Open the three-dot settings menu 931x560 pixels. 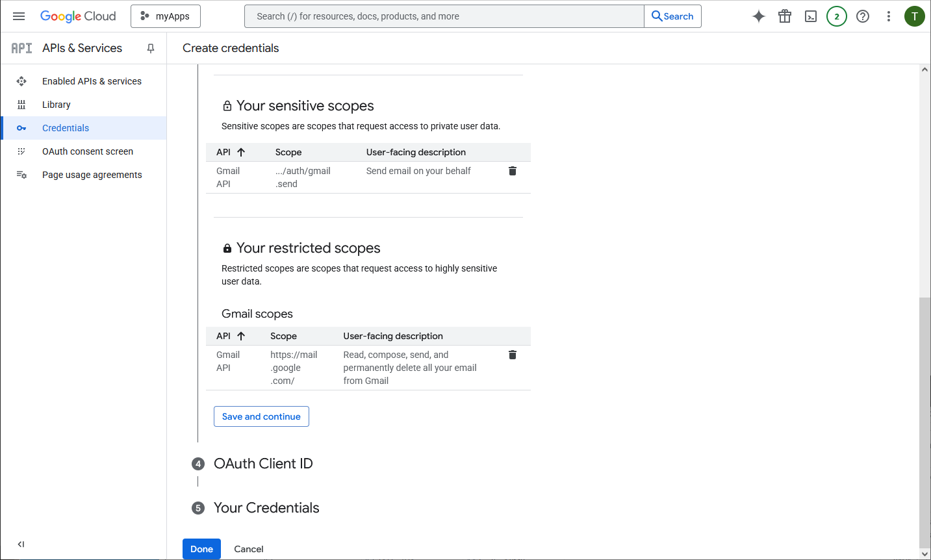click(889, 16)
